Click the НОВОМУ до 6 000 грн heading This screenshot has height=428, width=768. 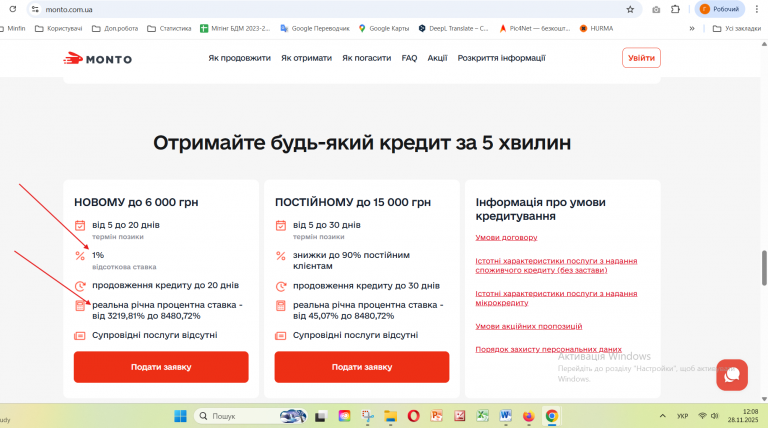tap(136, 202)
